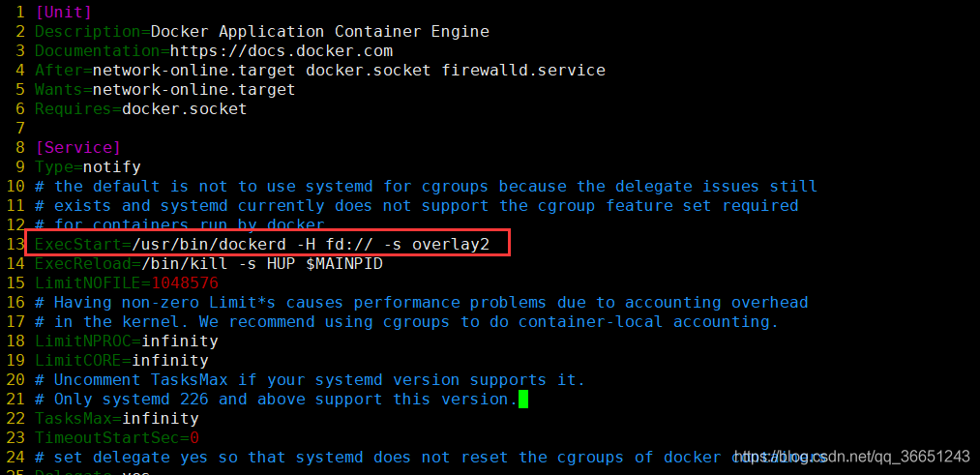Click overlay2 in the ExecStart line
980x475 pixels.
[451, 245]
